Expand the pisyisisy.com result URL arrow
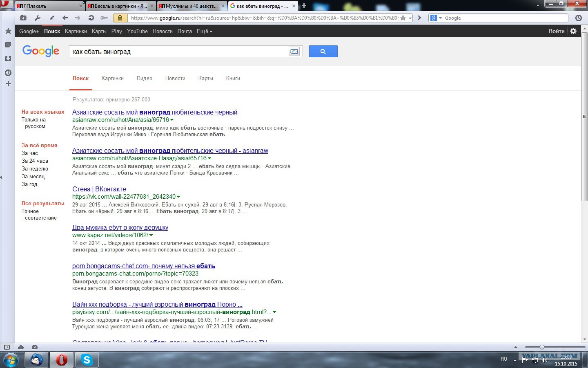Image resolution: width=588 pixels, height=368 pixels. (274, 312)
